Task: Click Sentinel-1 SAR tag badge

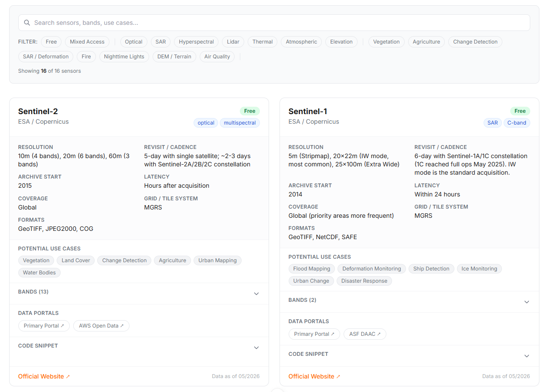Action: click(x=493, y=123)
